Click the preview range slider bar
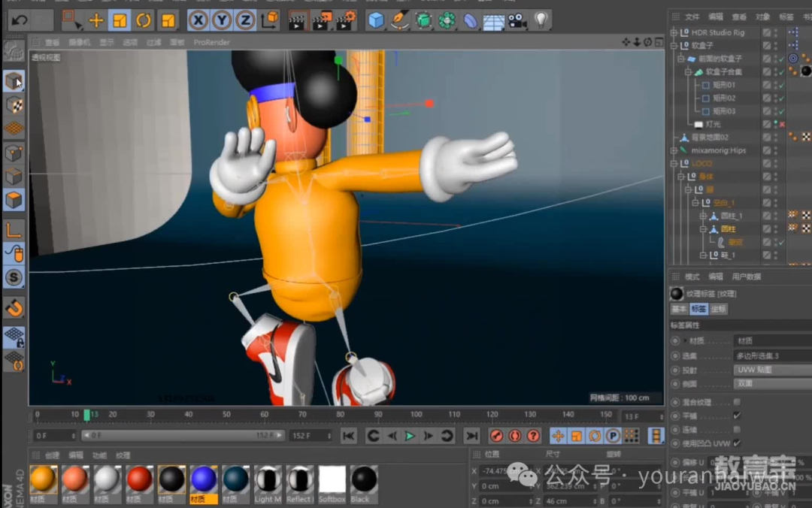This screenshot has width=812, height=508. click(x=183, y=436)
